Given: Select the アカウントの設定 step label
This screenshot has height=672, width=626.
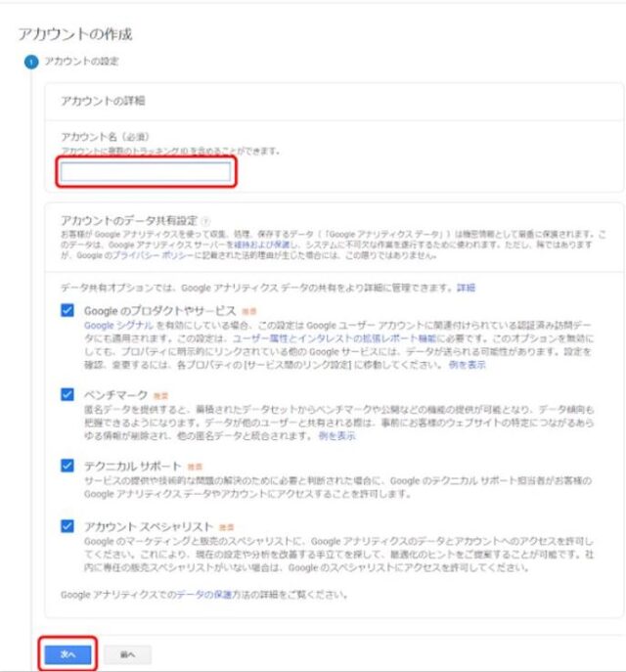Looking at the screenshot, I should click(x=81, y=62).
